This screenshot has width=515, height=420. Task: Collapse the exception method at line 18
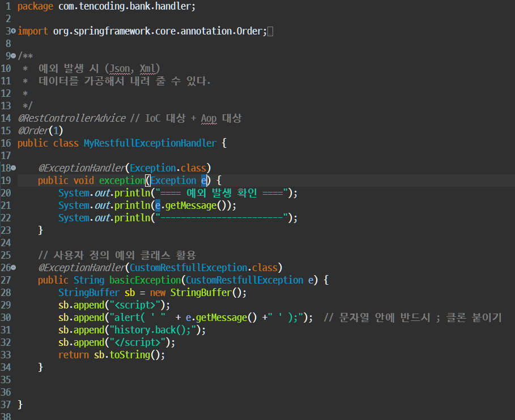(x=13, y=168)
